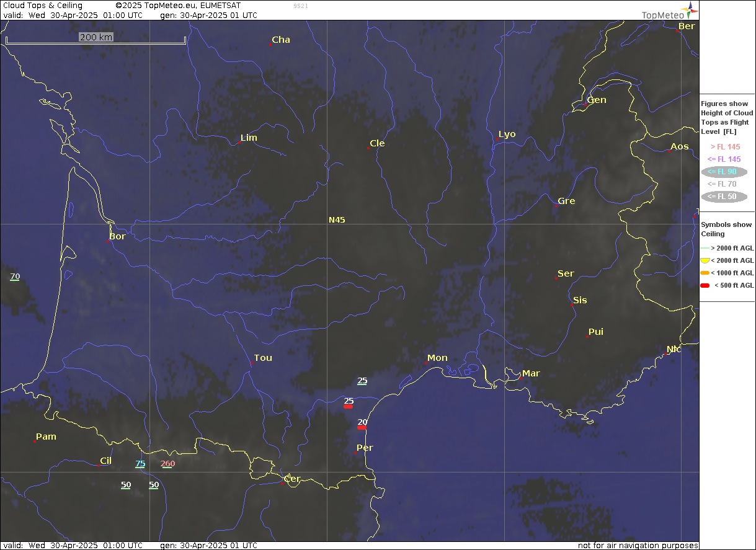The height and width of the screenshot is (550, 756).
Task: Click the Cer city label
Action: click(291, 479)
